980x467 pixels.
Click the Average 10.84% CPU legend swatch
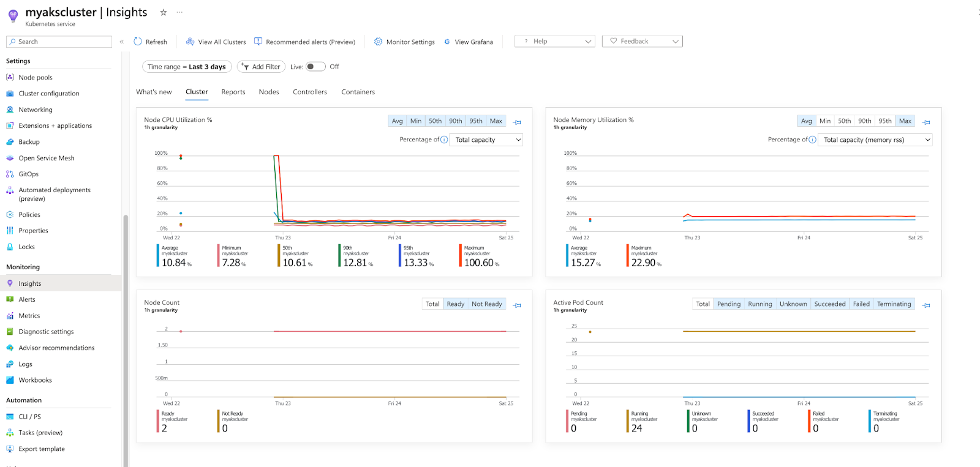pyautogui.click(x=158, y=256)
